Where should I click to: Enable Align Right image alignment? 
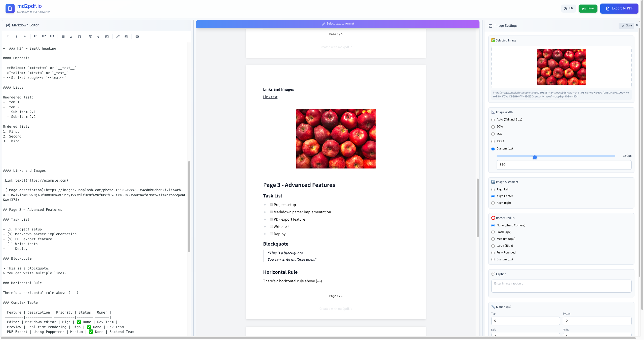tap(493, 203)
